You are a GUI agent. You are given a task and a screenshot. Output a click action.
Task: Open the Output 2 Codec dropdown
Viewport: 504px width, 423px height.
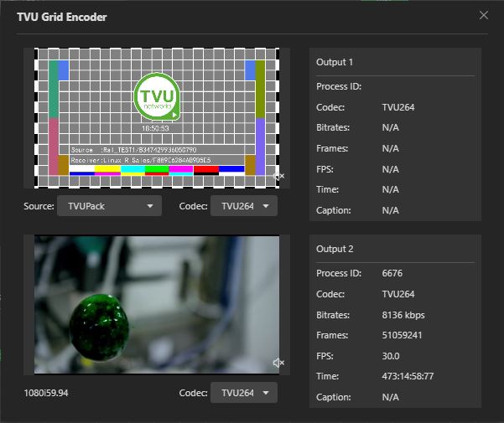click(244, 393)
